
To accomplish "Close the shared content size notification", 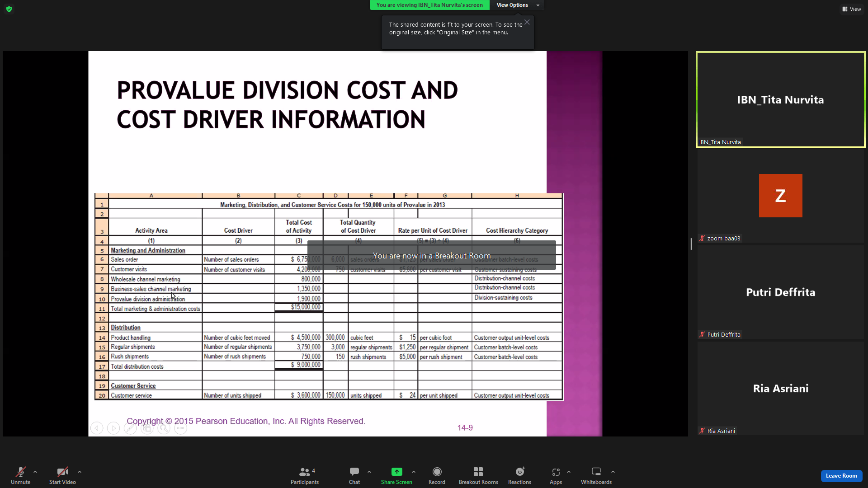I will click(x=527, y=22).
